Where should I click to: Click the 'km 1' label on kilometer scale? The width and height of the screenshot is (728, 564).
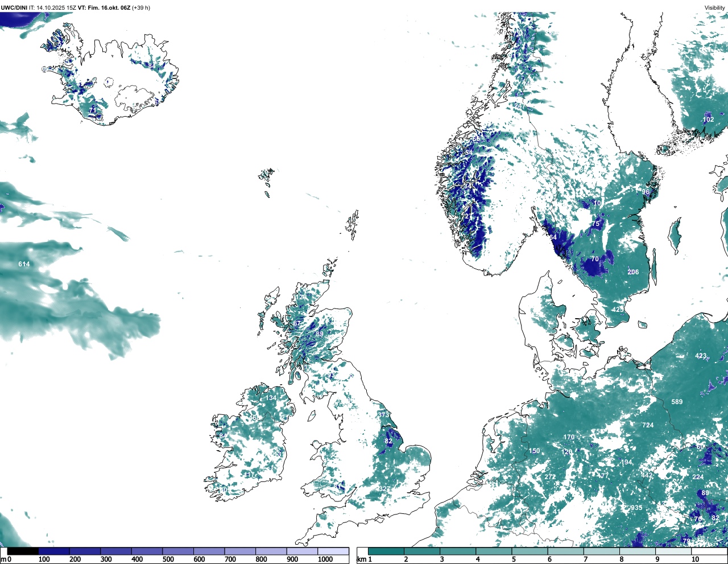click(365, 559)
